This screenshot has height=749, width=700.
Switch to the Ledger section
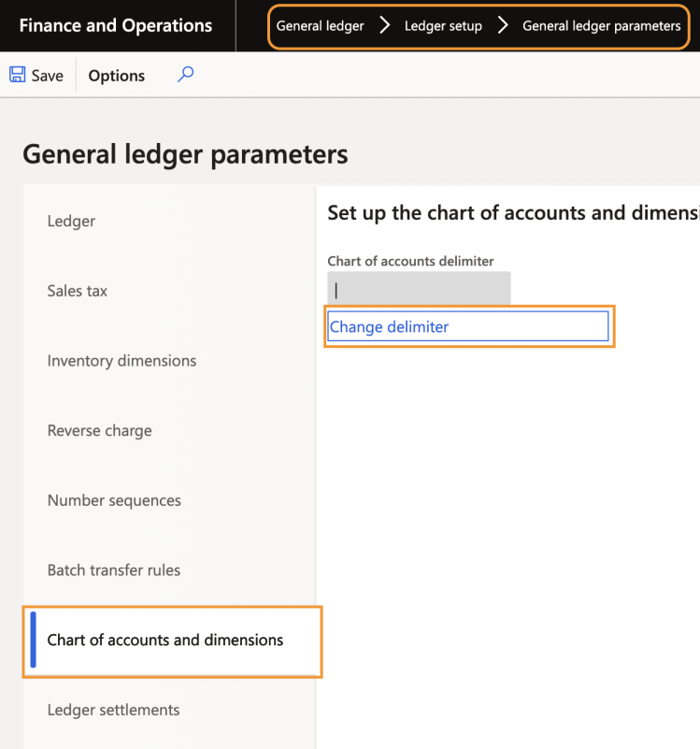[70, 221]
